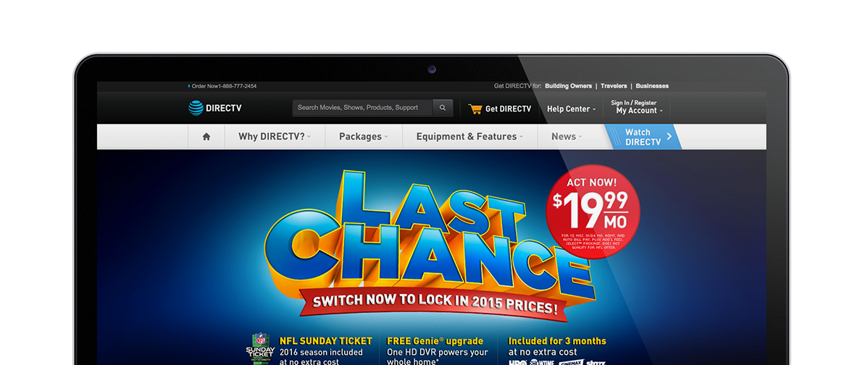Open the Building Owners link
Viewport: 868px width, 365px height.
click(x=568, y=86)
